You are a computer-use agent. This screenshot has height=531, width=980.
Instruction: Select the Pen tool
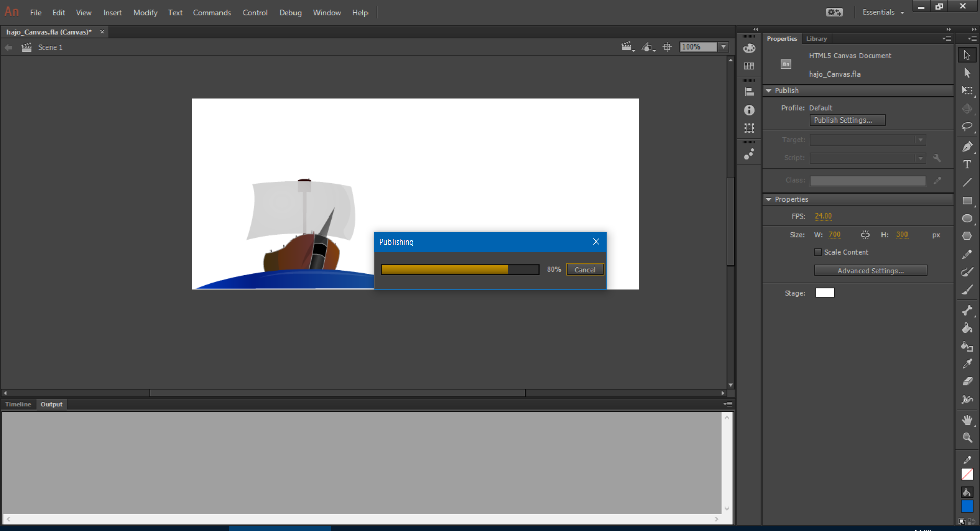pos(967,147)
